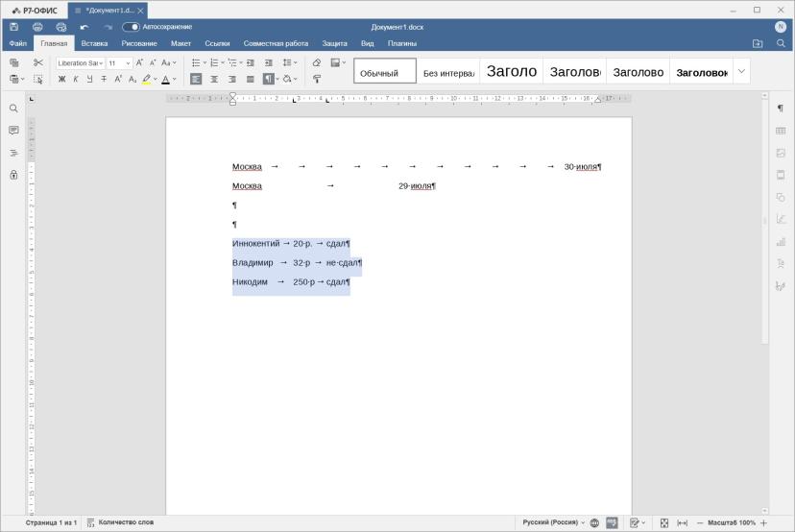Switch to the Совместная работа tab
The height and width of the screenshot is (532, 795).
[276, 43]
